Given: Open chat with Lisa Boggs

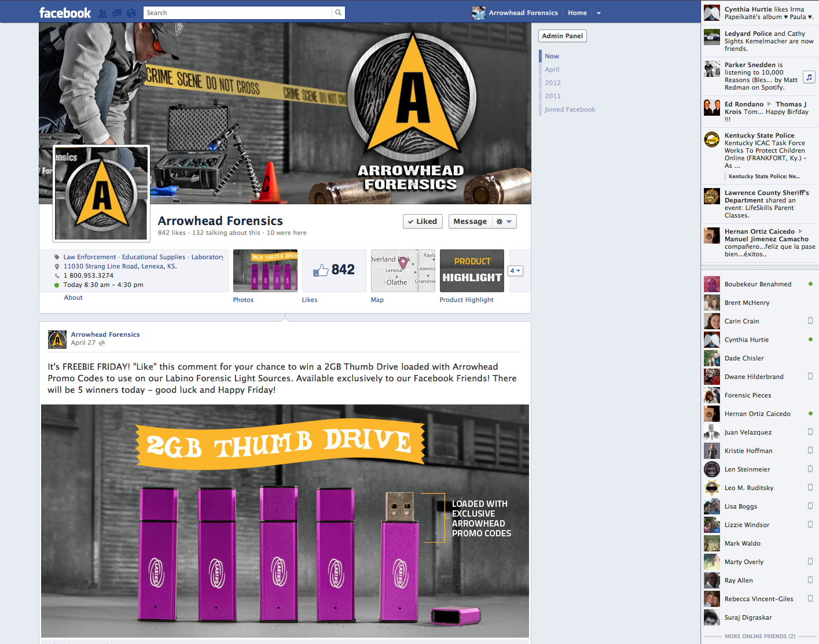Looking at the screenshot, I should [x=759, y=506].
